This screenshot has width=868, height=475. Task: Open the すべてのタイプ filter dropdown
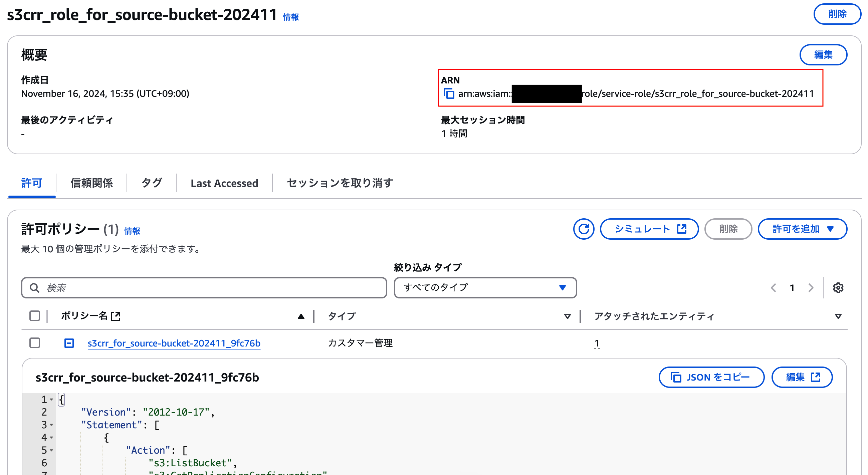485,288
